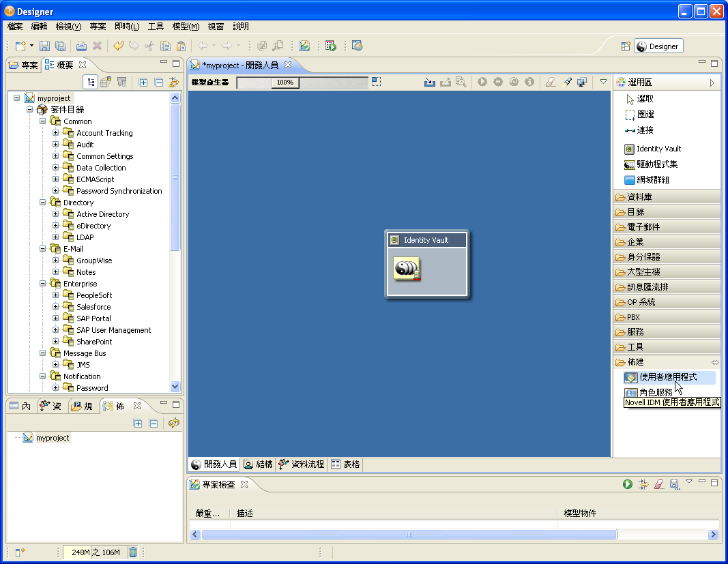The height and width of the screenshot is (564, 728).
Task: Click heap status 248M 之 106M
Action: (96, 552)
